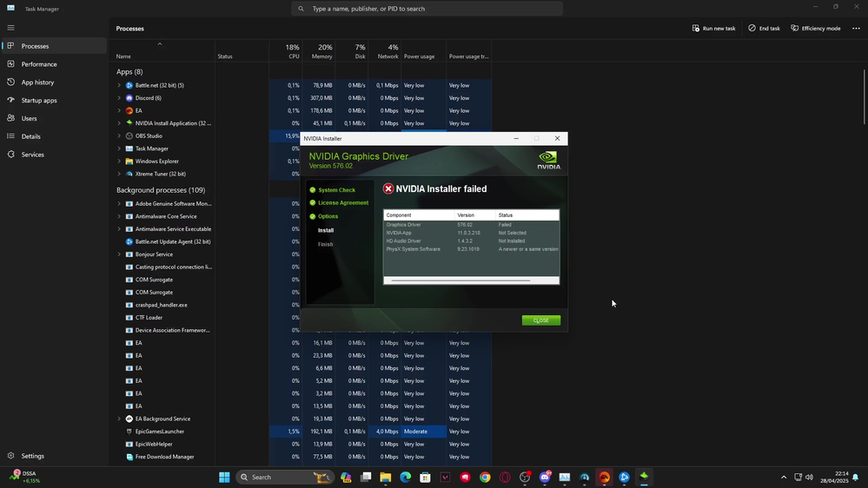Sort by the CPU column header
The image size is (868, 488).
[286, 51]
